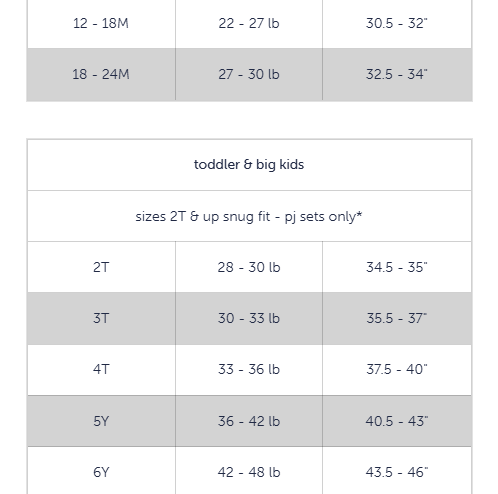498x494 pixels.
Task: Click the 12 - 18M size cell
Action: [101, 23]
